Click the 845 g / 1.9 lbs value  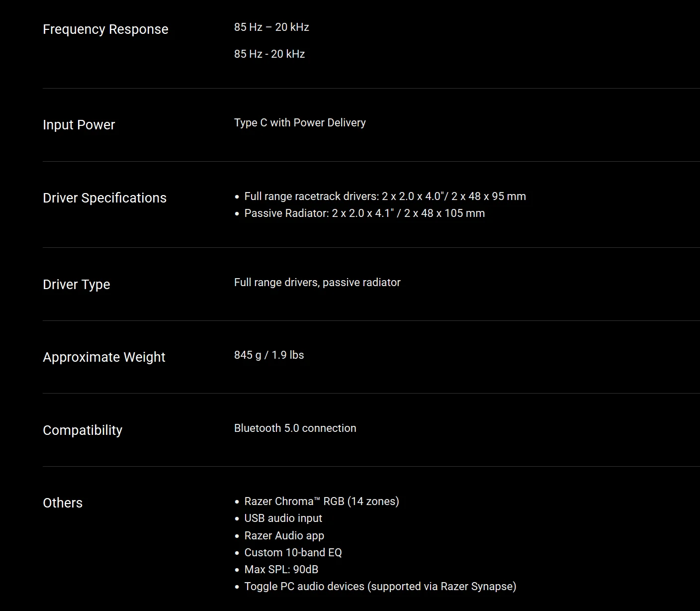(269, 355)
